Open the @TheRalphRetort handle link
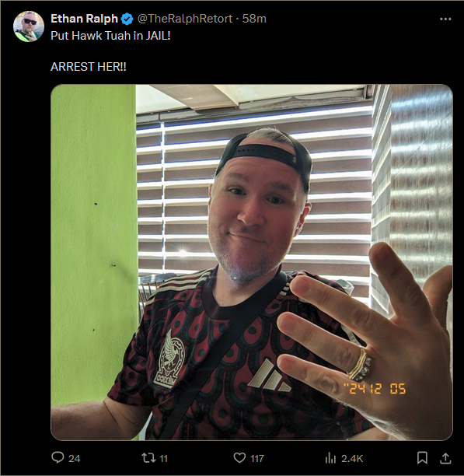This screenshot has width=464, height=476. pyautogui.click(x=185, y=19)
